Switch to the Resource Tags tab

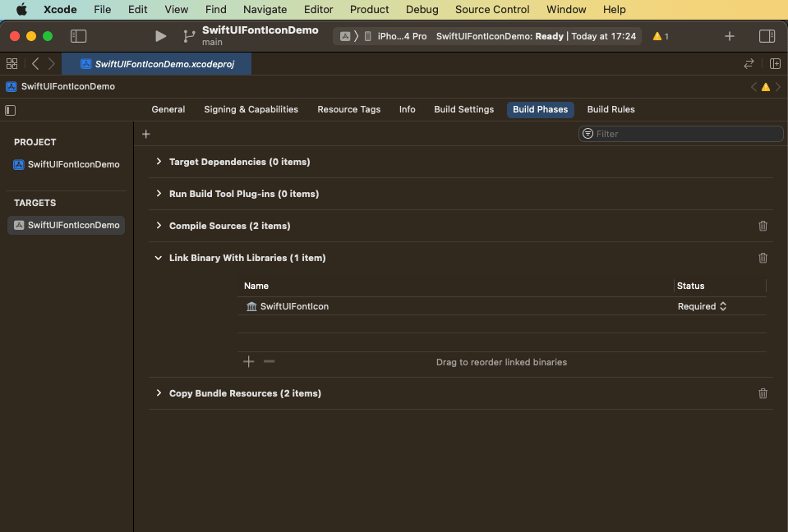pos(348,109)
